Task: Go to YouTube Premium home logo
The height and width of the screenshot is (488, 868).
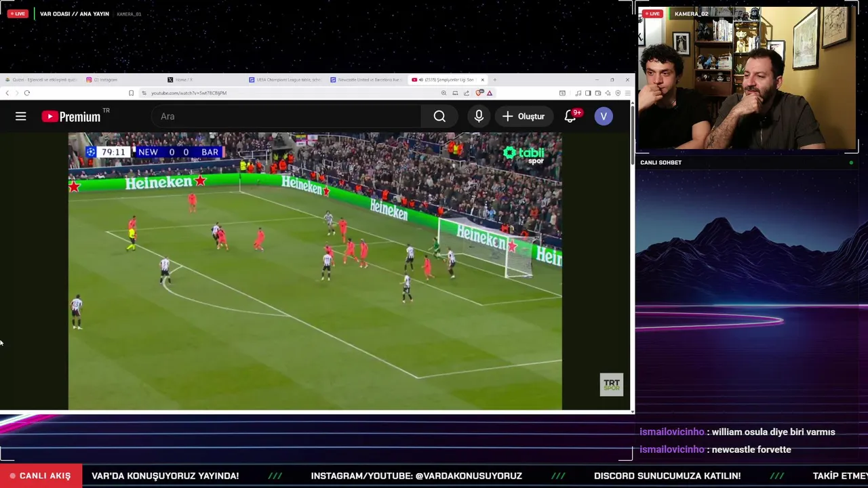Action: click(x=71, y=117)
